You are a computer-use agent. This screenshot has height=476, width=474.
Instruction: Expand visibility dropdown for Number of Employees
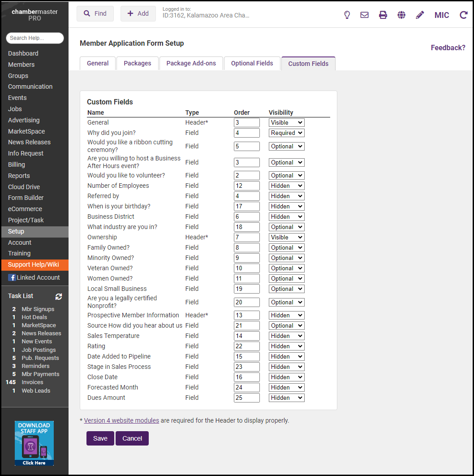click(x=286, y=186)
